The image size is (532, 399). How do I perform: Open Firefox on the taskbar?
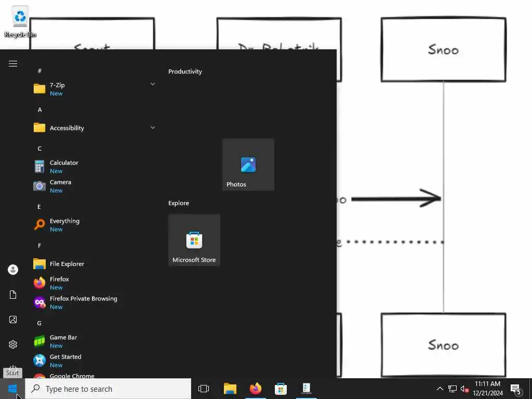[x=256, y=389]
